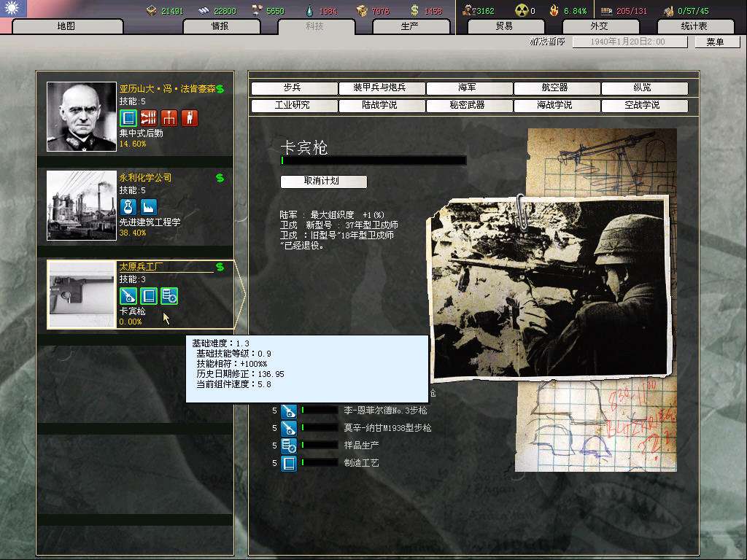Image resolution: width=747 pixels, height=560 pixels.
Task: Click the 样品生产 component label
Action: click(x=362, y=446)
